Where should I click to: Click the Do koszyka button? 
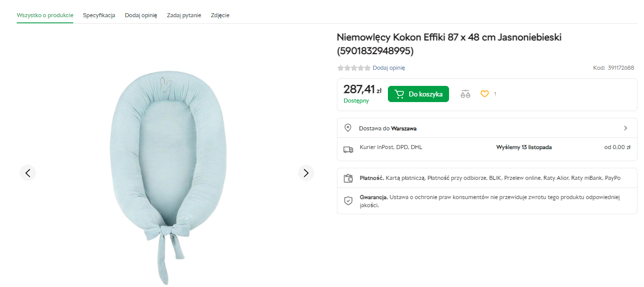point(418,94)
